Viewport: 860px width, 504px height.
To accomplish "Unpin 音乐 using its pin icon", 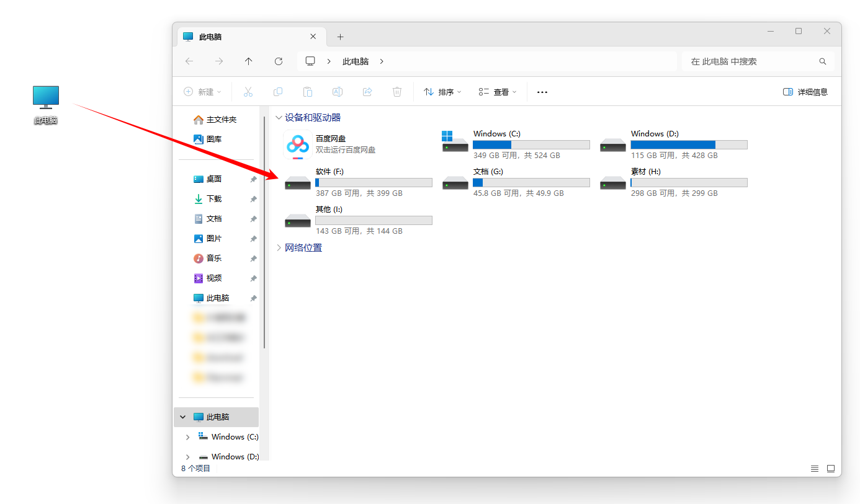I will tap(253, 259).
